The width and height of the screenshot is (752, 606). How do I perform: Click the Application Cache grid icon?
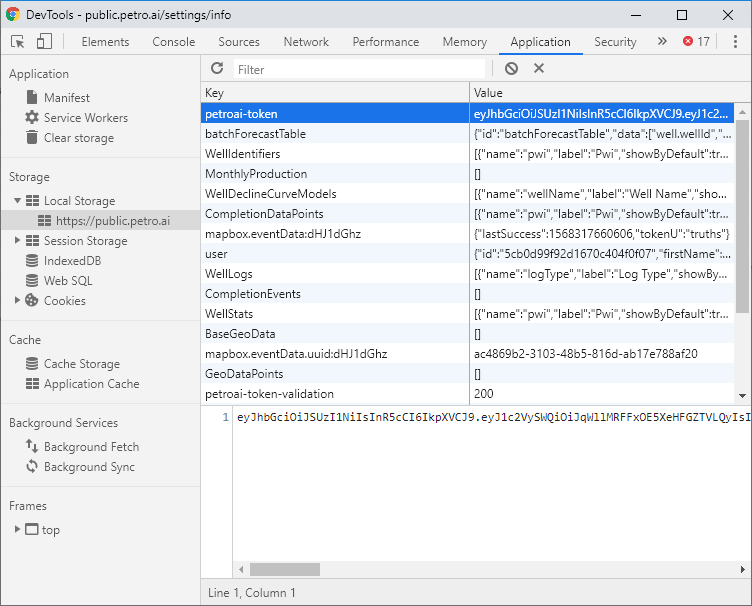32,384
